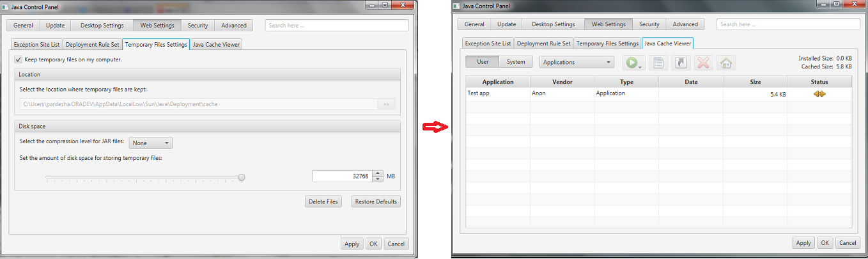
Task: Expand the JAR compression level dropdown
Action: (151, 143)
